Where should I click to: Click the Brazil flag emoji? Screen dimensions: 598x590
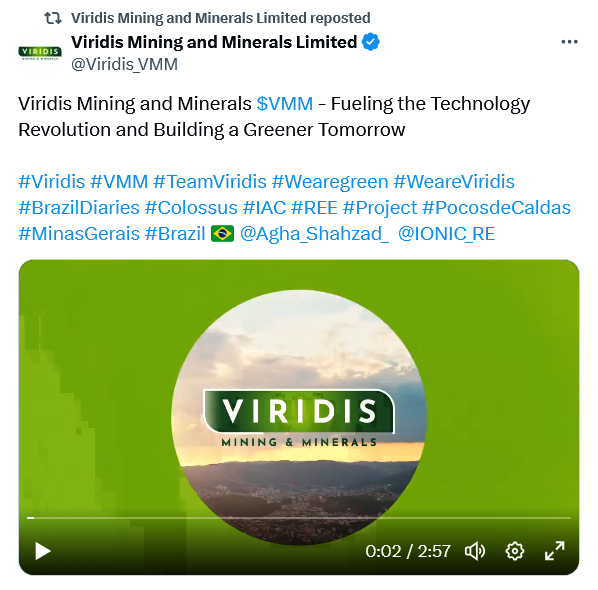click(223, 234)
